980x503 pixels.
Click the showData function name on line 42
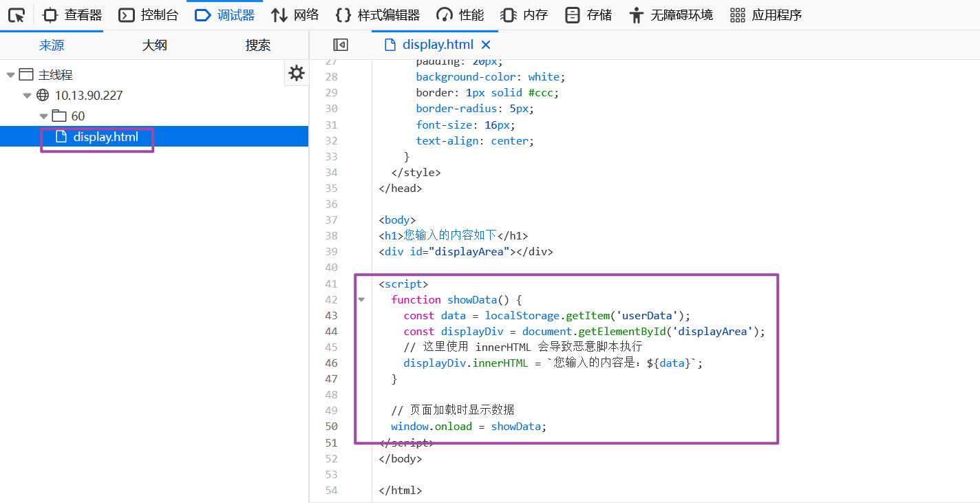472,300
